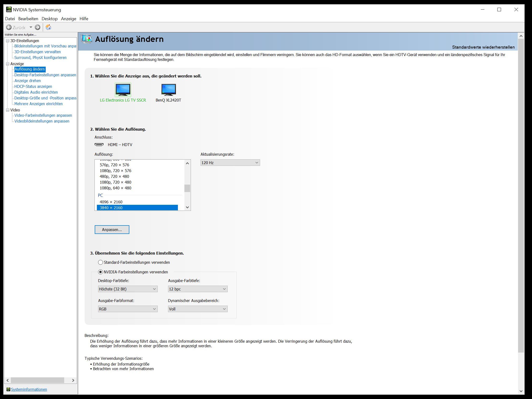The image size is (532, 399).
Task: Collapse the 3D-Einstellungen tree node
Action: coord(8,41)
